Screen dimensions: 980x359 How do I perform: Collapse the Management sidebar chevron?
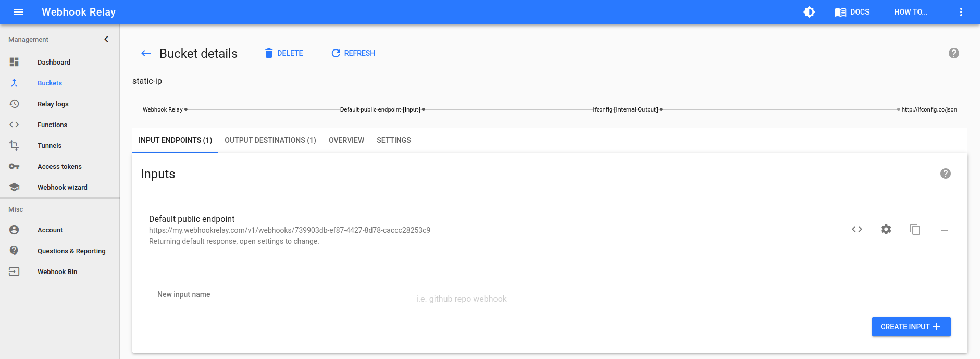point(106,39)
